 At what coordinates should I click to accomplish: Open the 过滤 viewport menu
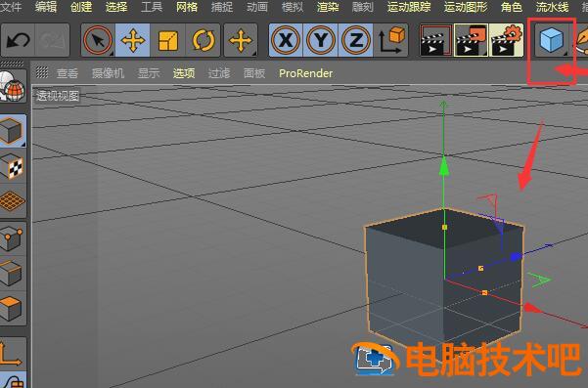[219, 73]
